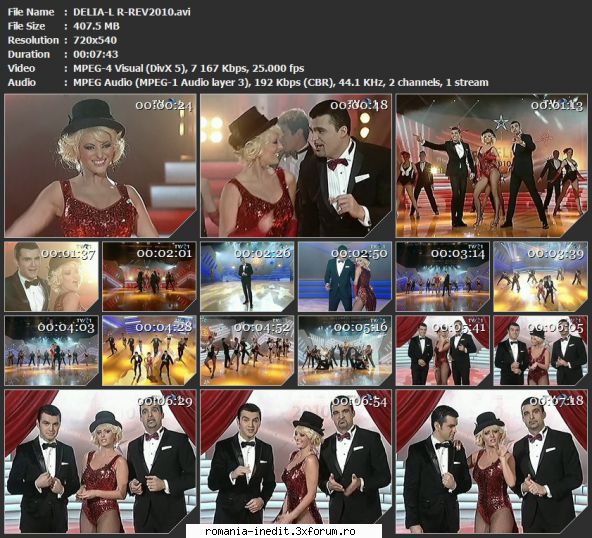
Task: Select the last frame at 00:07:18
Action: [x=492, y=461]
